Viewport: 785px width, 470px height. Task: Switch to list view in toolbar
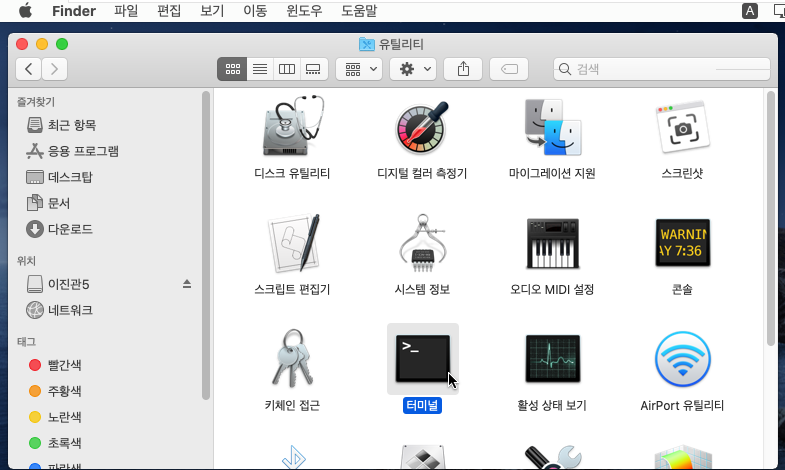tap(260, 69)
